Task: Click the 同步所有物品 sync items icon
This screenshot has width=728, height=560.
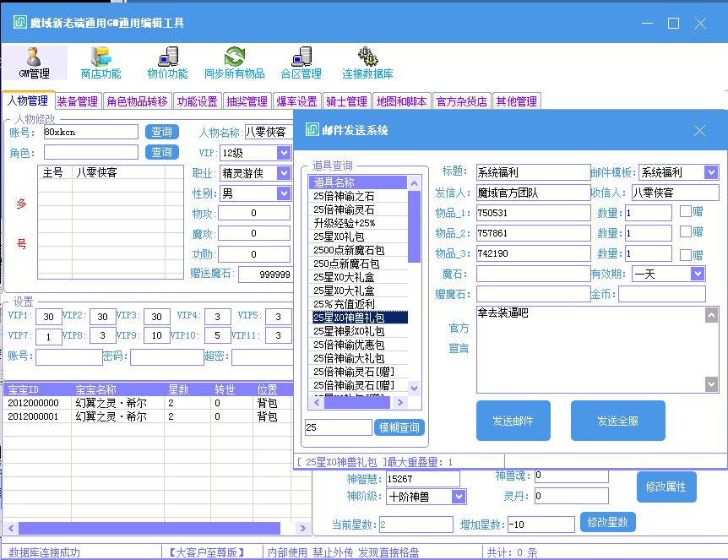Action: 234,63
